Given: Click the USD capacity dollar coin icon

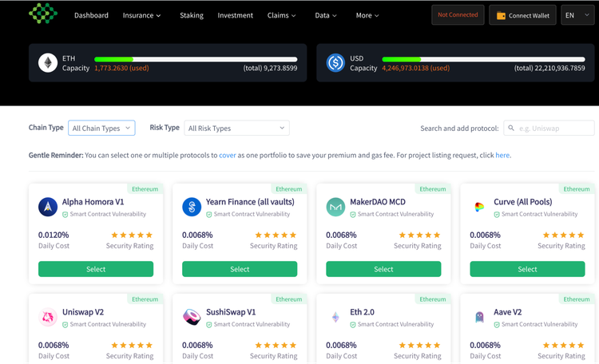Looking at the screenshot, I should (335, 62).
